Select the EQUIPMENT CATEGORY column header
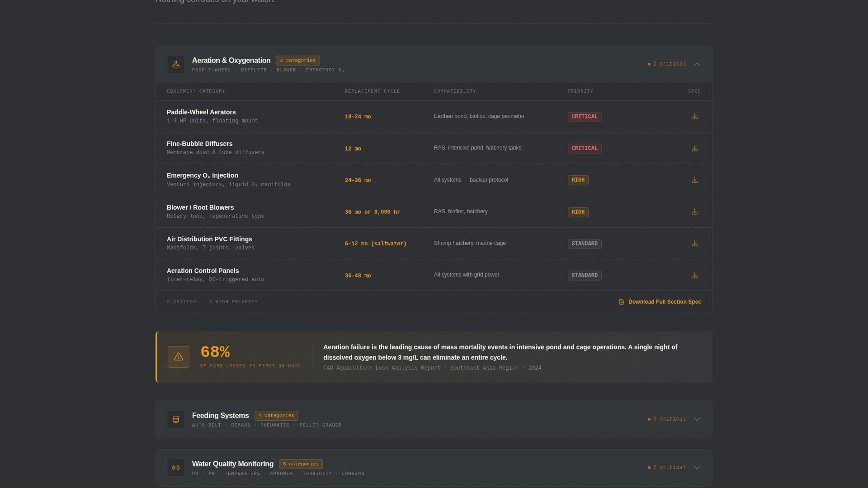 tap(196, 91)
